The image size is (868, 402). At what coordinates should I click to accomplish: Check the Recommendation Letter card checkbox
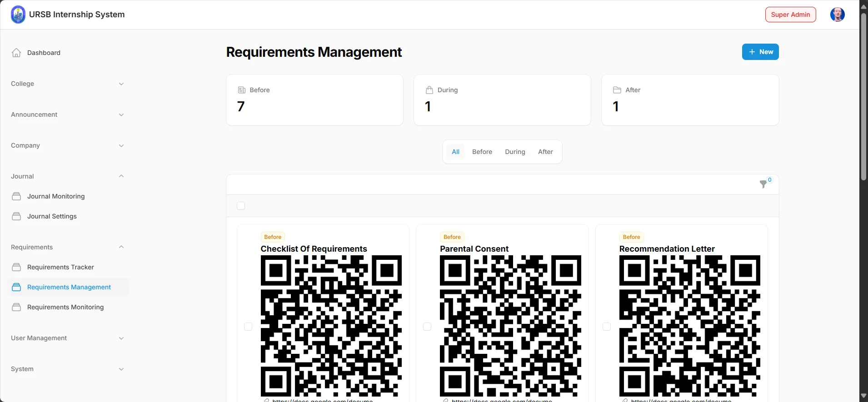(x=607, y=327)
